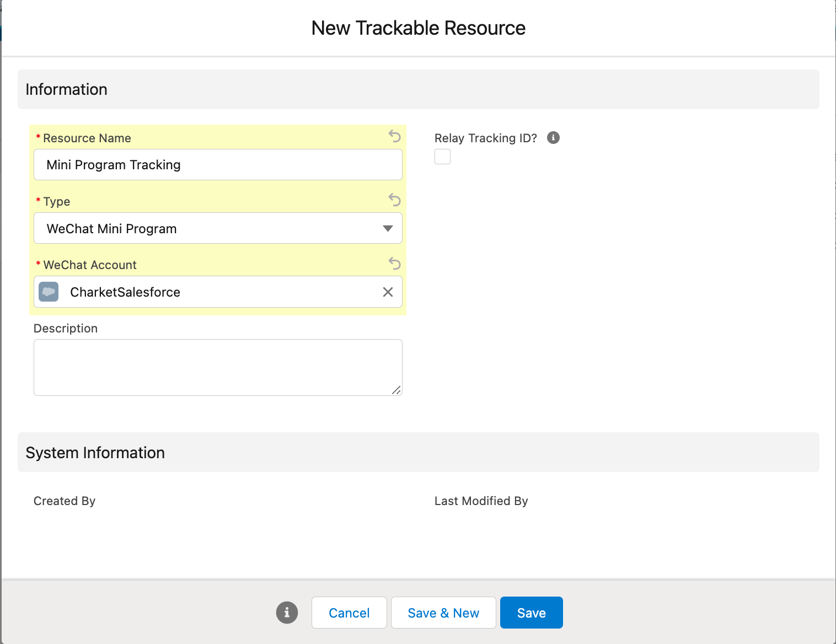Click the WeChat account avatar icon
Viewport: 836px width, 644px height.
pyautogui.click(x=48, y=292)
